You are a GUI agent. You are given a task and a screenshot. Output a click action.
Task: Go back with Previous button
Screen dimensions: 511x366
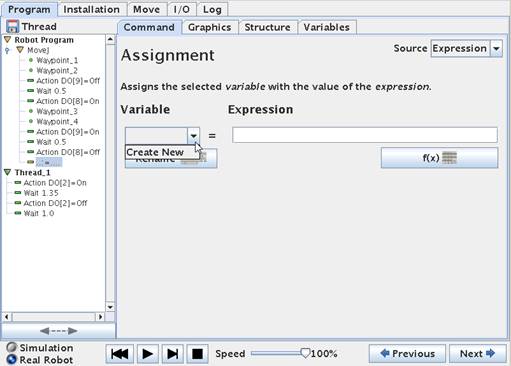[x=407, y=354]
